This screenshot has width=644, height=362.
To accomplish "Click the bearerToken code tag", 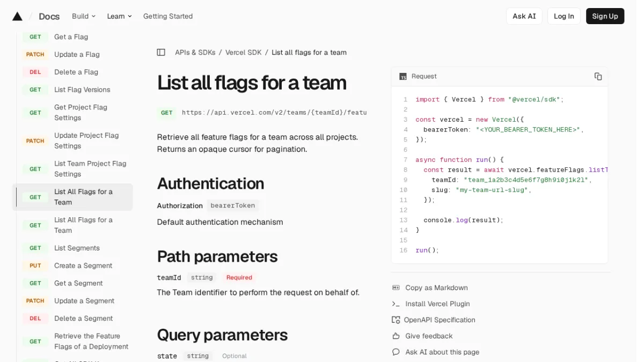I will 233,206.
